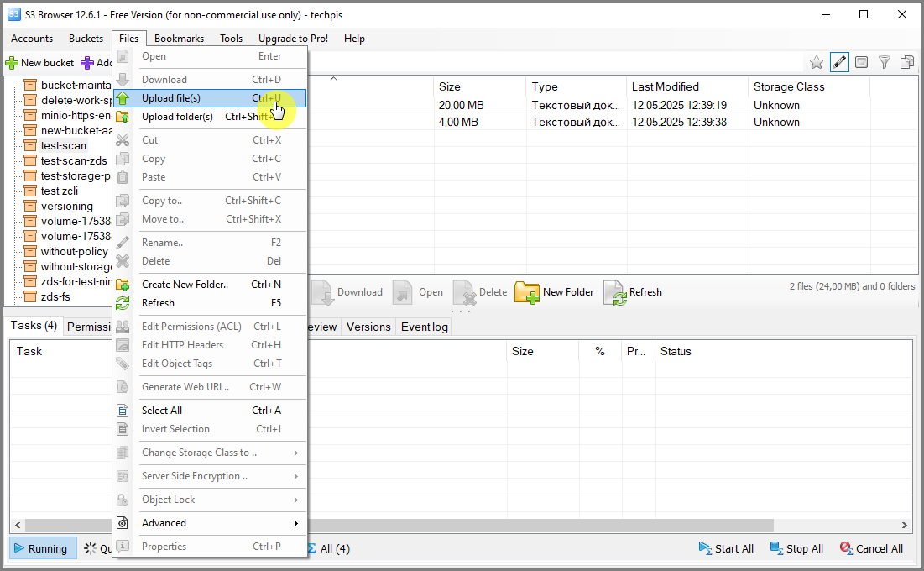
Task: Choose Create New Folder.. menu entry
Action: 210,285
